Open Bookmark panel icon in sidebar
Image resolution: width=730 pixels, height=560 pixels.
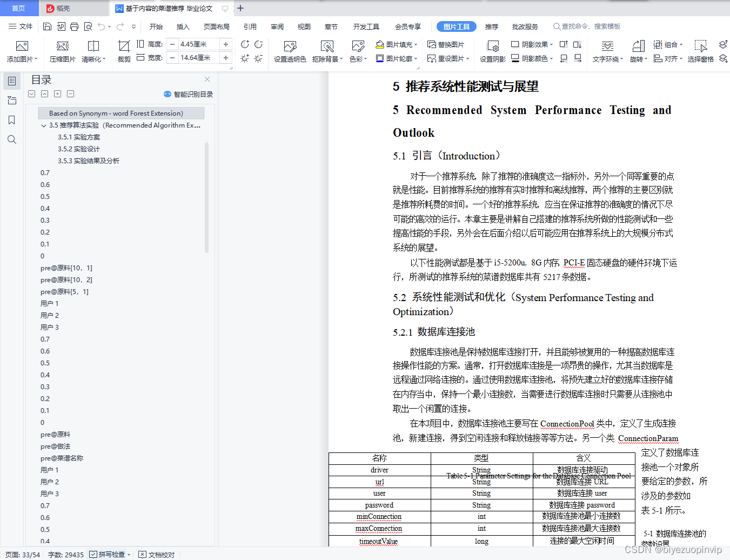12,120
